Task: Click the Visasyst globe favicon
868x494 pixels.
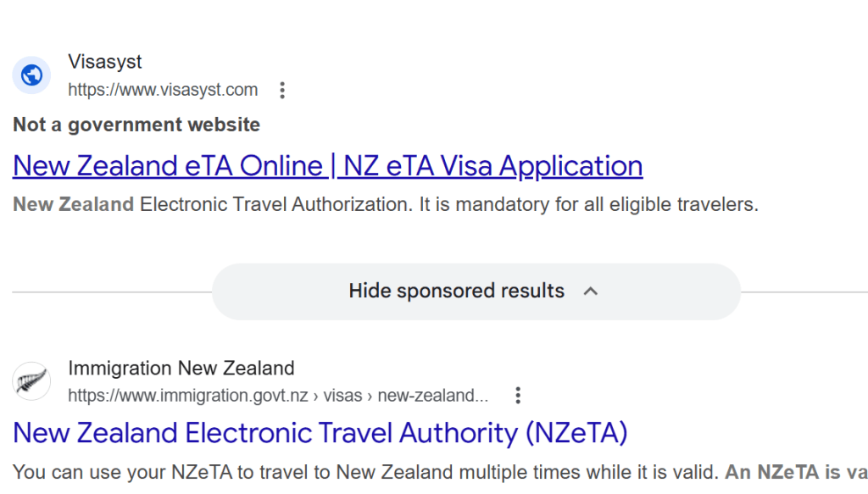Action: (x=32, y=75)
